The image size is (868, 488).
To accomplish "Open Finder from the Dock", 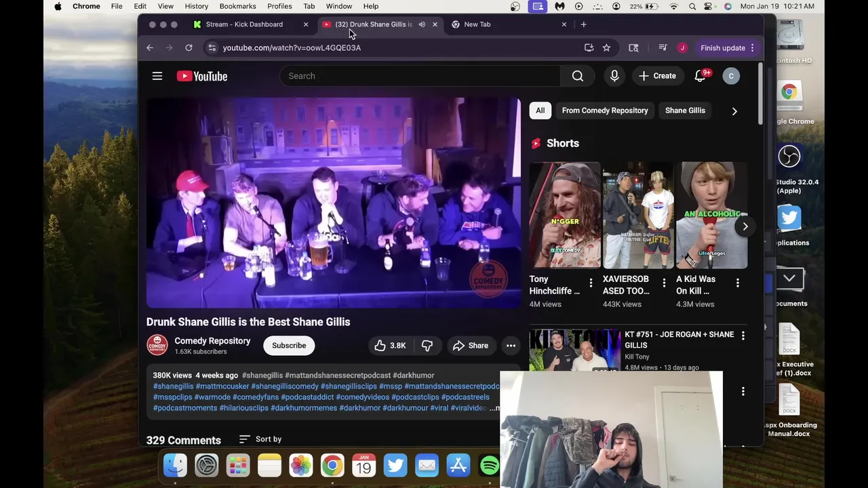I will (175, 465).
